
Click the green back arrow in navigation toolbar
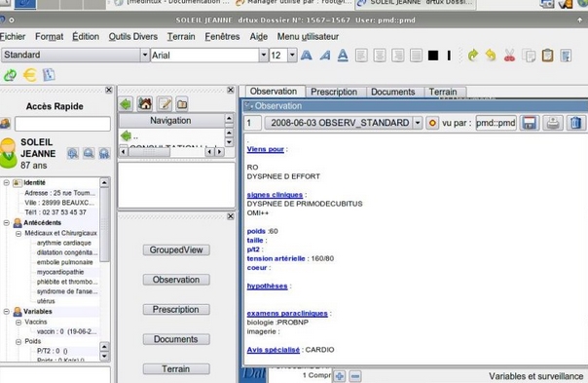[126, 104]
